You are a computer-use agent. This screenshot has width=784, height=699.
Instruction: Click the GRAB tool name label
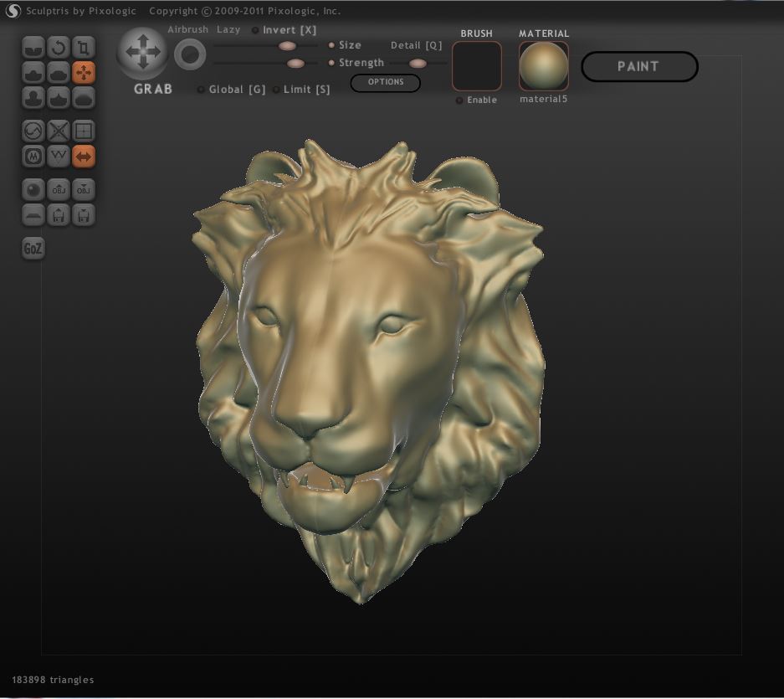[x=153, y=89]
